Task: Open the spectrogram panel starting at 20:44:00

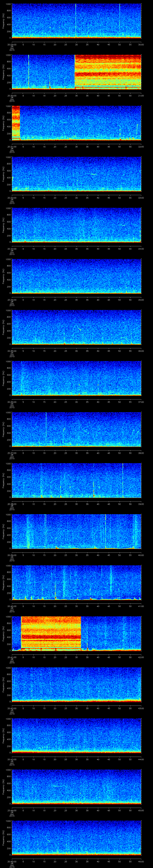Action: tap(76, 786)
